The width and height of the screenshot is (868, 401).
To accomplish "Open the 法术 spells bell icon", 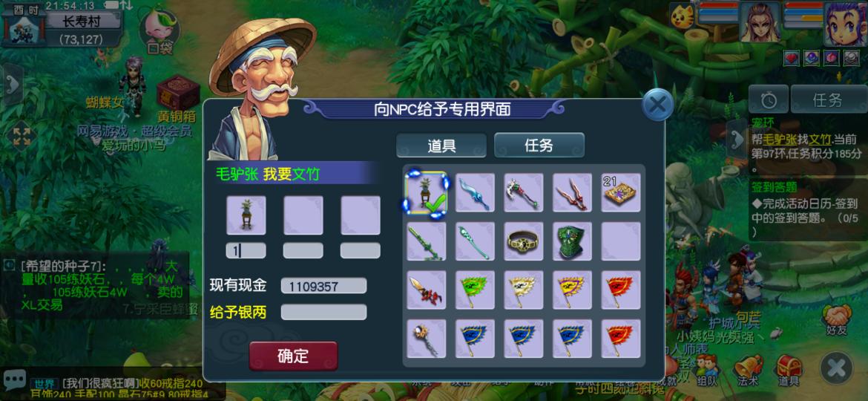I will (x=747, y=369).
